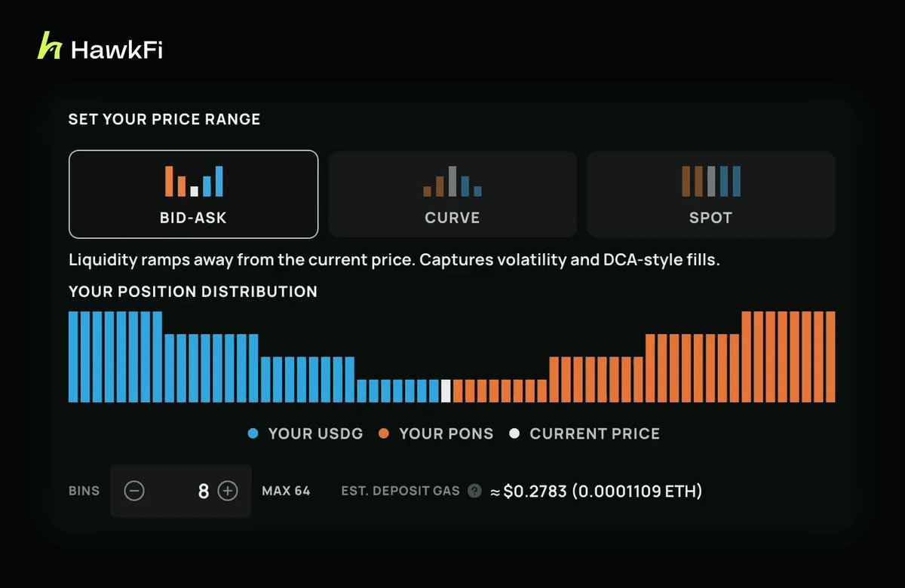This screenshot has height=588, width=905.
Task: Click the tallest rightmost orange PONS bar
Action: tap(830, 357)
